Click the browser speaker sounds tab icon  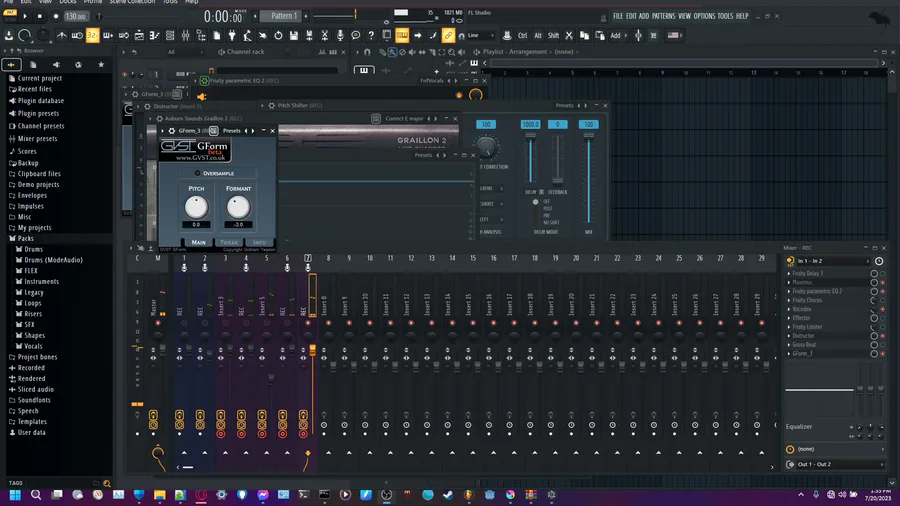coord(56,65)
